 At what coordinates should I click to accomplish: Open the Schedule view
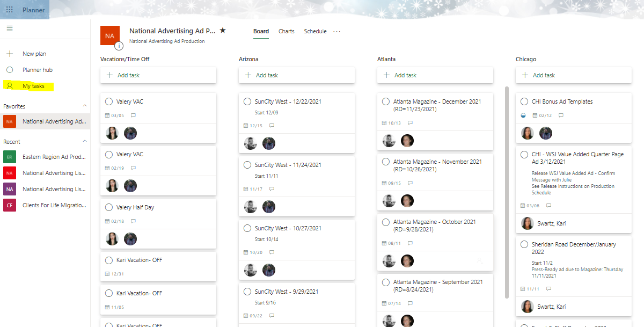click(x=315, y=31)
